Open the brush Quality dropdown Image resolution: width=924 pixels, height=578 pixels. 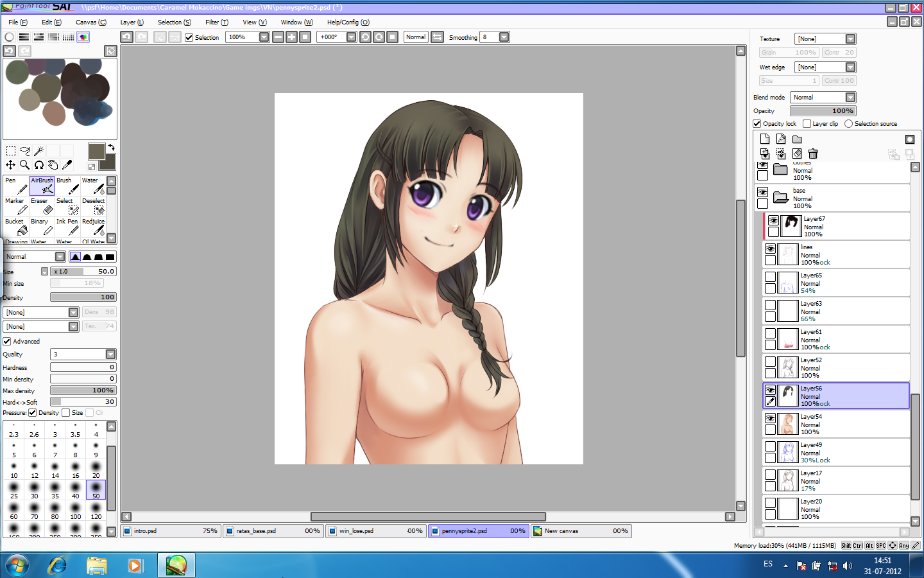click(110, 355)
